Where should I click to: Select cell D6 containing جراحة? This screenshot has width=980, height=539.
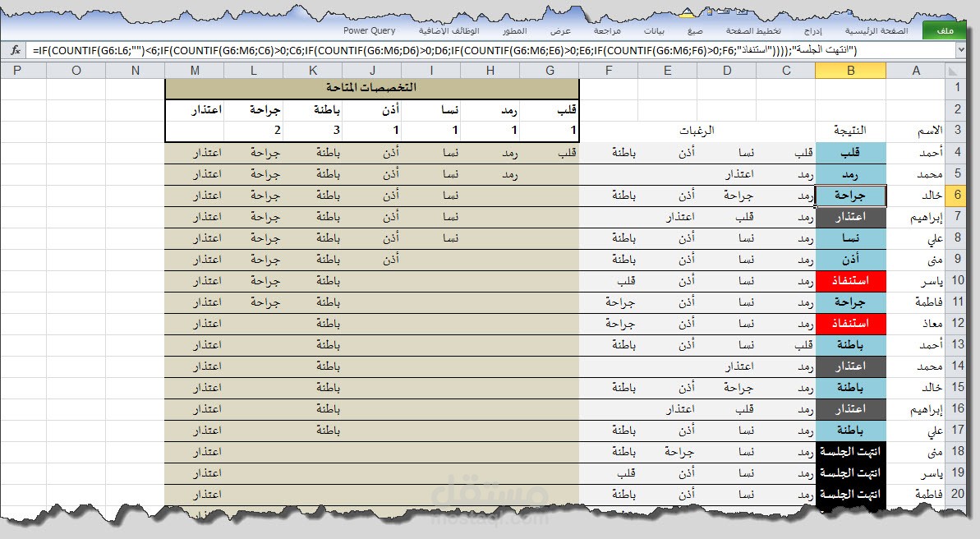point(727,195)
